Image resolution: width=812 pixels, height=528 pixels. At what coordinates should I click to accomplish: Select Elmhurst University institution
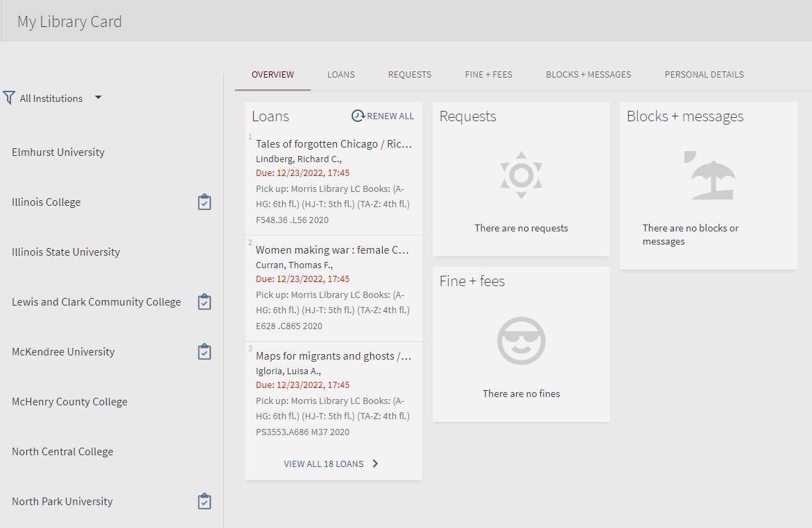[x=58, y=152]
